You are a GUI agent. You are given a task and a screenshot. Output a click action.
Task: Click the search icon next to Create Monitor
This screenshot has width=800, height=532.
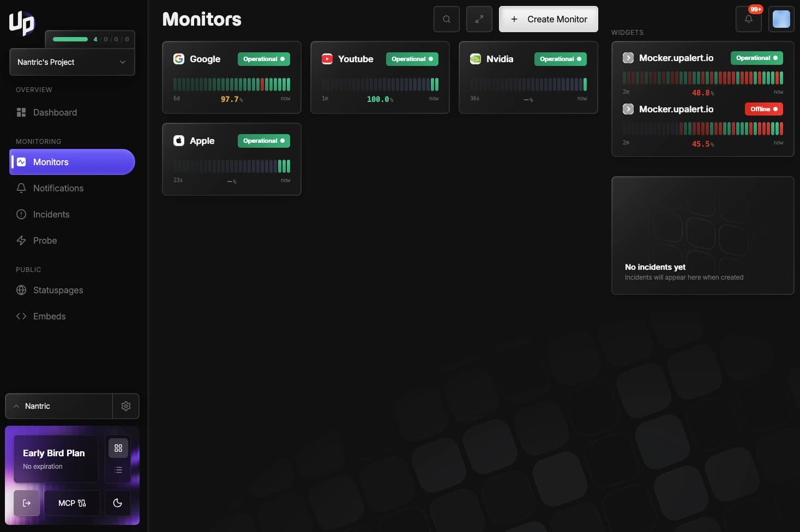click(x=446, y=19)
